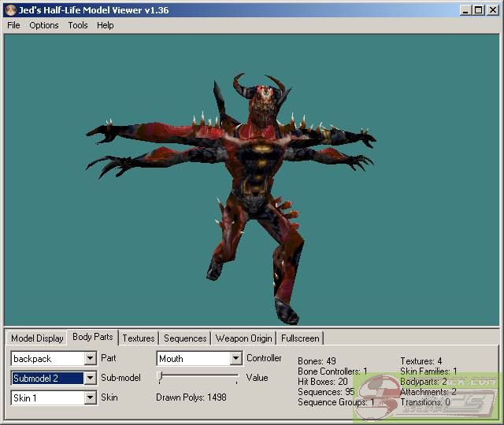504x425 pixels.
Task: Click the 'Textures: 4' statistic
Action: 421,361
